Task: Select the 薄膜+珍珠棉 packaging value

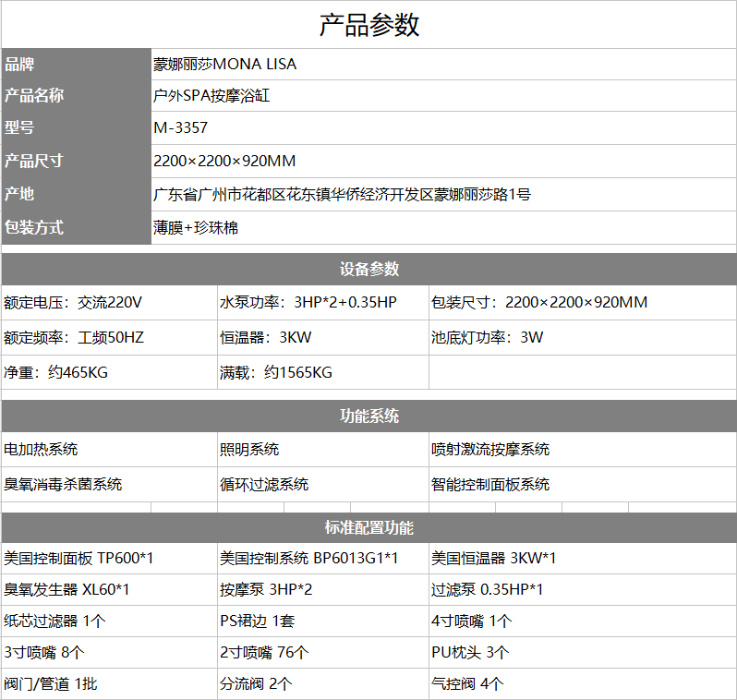Action: (x=196, y=227)
